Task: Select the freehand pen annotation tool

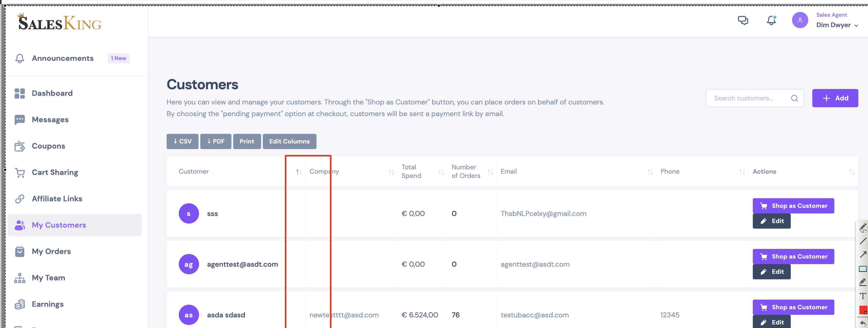Action: (x=863, y=228)
